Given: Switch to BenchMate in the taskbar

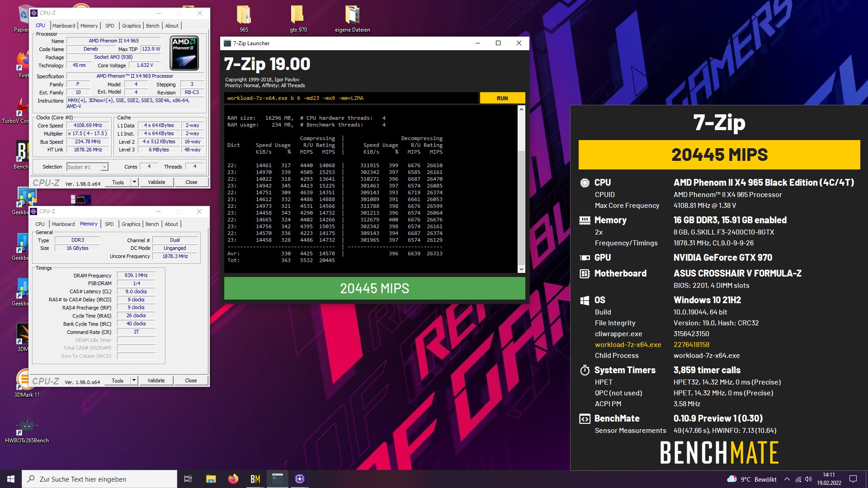Looking at the screenshot, I should (255, 479).
